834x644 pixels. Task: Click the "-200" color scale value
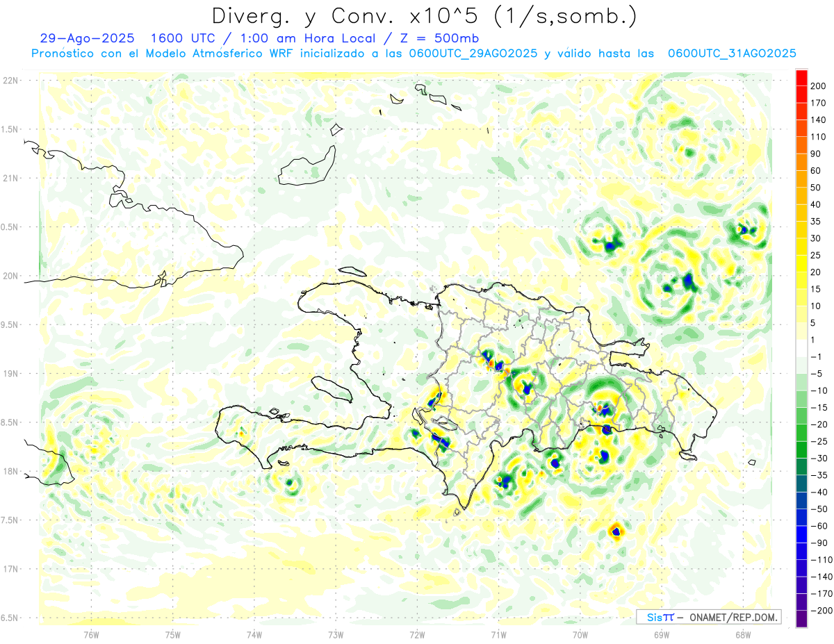pos(821,611)
